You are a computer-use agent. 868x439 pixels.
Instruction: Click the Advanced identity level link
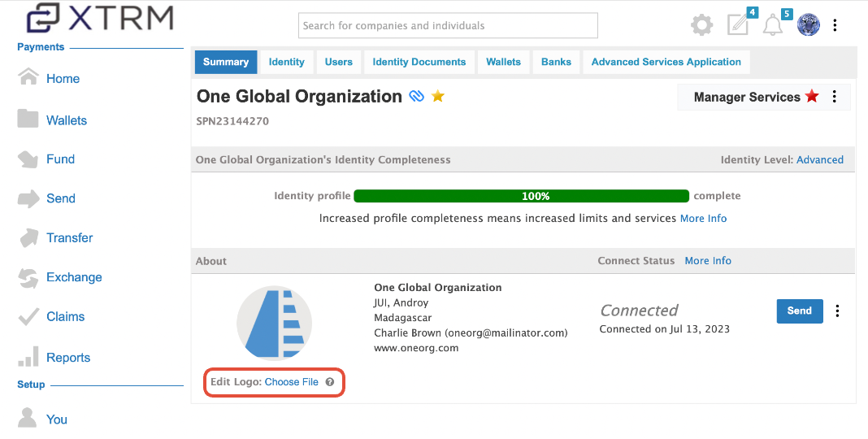[x=820, y=160]
